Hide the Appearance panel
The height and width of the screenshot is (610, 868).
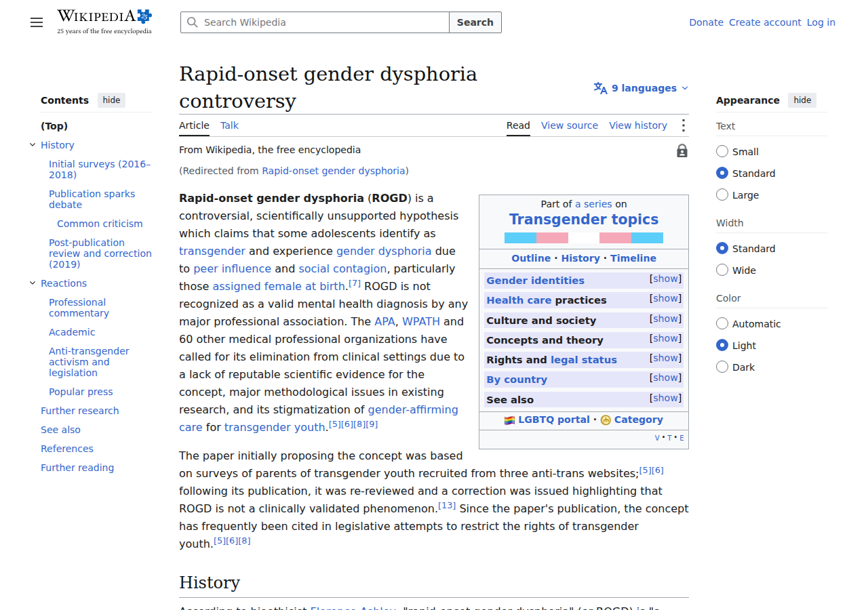tap(802, 100)
